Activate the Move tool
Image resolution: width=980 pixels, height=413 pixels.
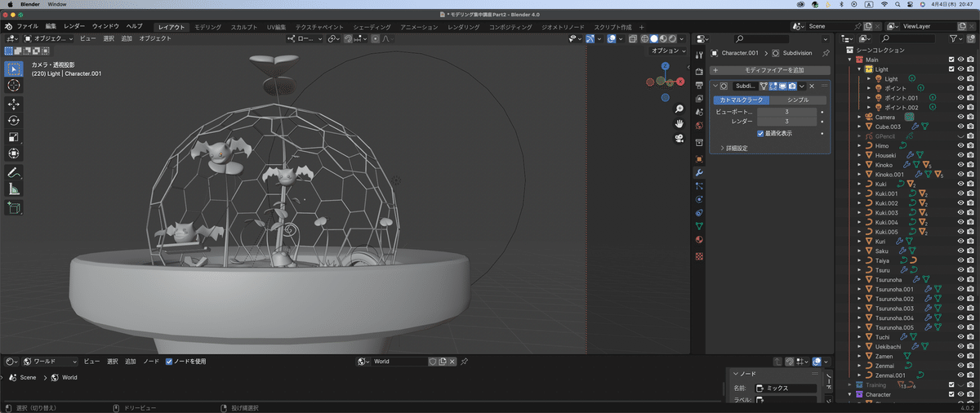[14, 104]
